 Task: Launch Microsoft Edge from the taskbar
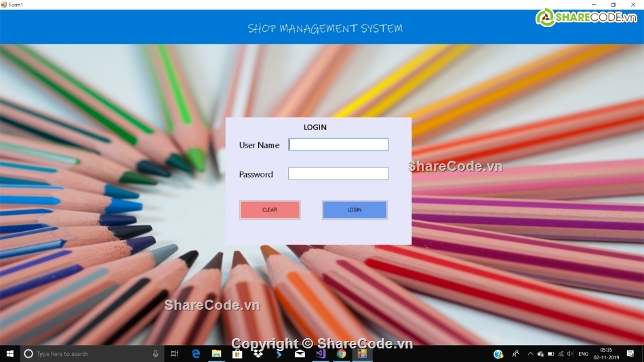click(196, 354)
